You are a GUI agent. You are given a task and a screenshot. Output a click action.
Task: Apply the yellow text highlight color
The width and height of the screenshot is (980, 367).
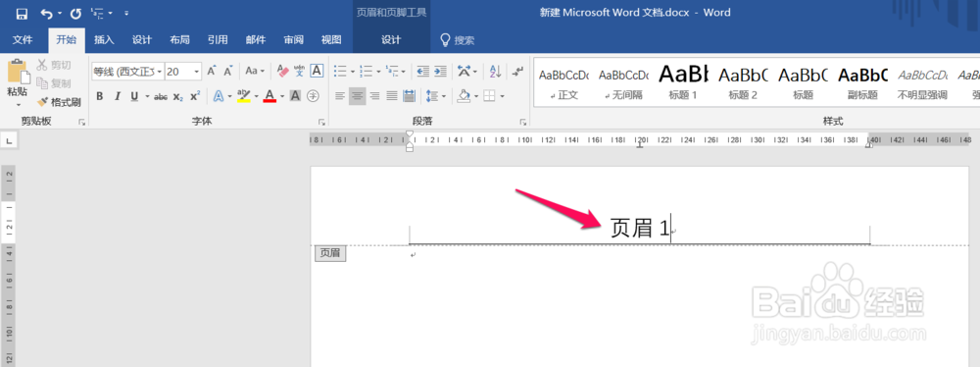pos(244,96)
